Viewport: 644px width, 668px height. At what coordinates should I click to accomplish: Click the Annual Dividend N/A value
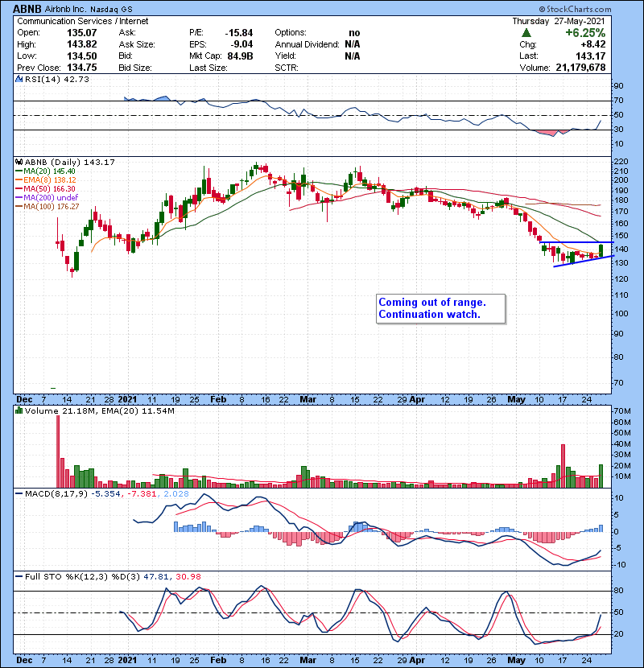(x=353, y=44)
